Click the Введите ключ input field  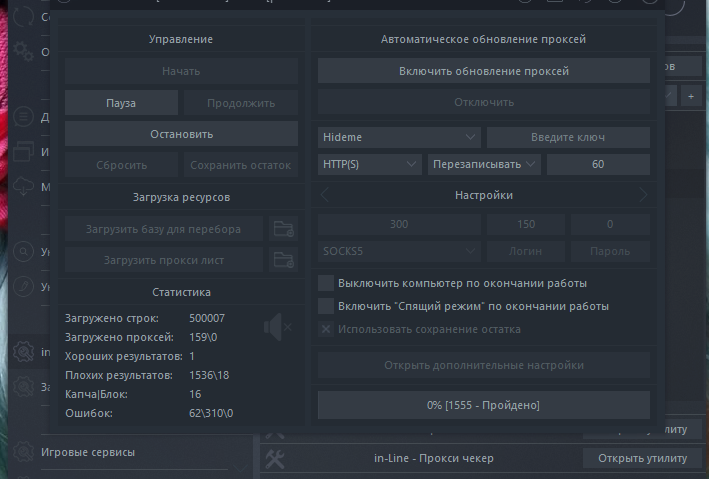point(568,137)
